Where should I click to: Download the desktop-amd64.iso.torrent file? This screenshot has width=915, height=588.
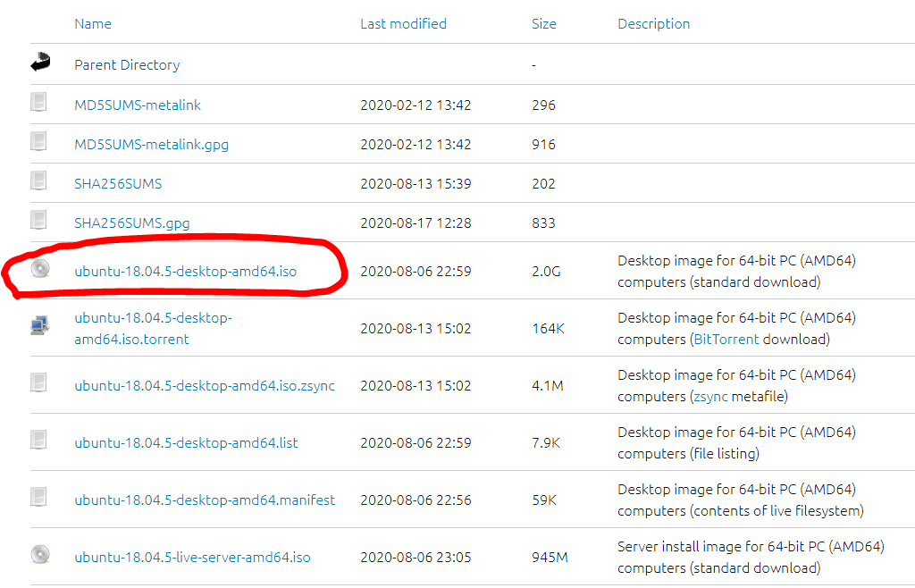[153, 329]
